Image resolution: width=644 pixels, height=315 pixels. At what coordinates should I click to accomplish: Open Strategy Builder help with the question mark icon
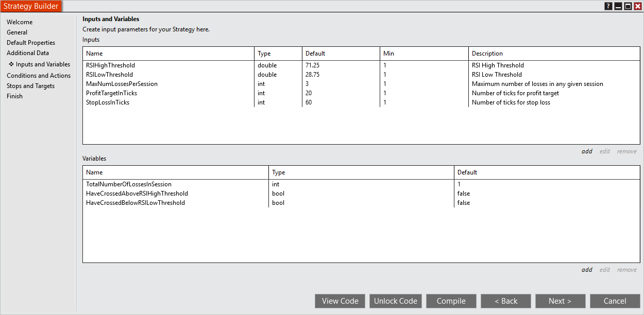tap(608, 6)
